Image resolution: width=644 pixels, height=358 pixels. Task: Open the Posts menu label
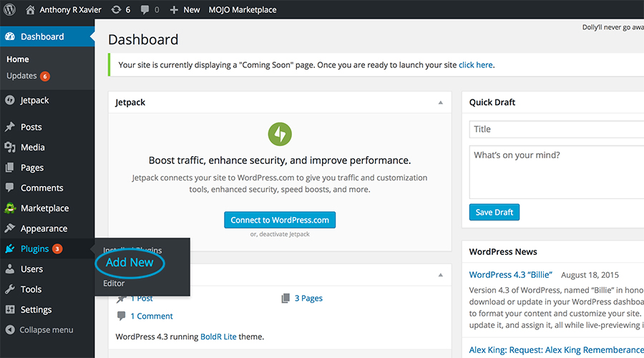click(x=31, y=127)
